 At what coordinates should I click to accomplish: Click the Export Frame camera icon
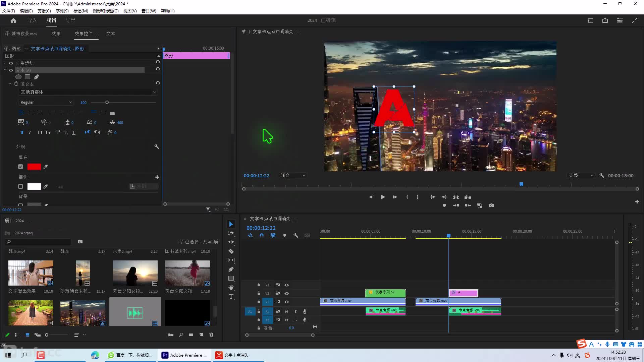pos(491,205)
